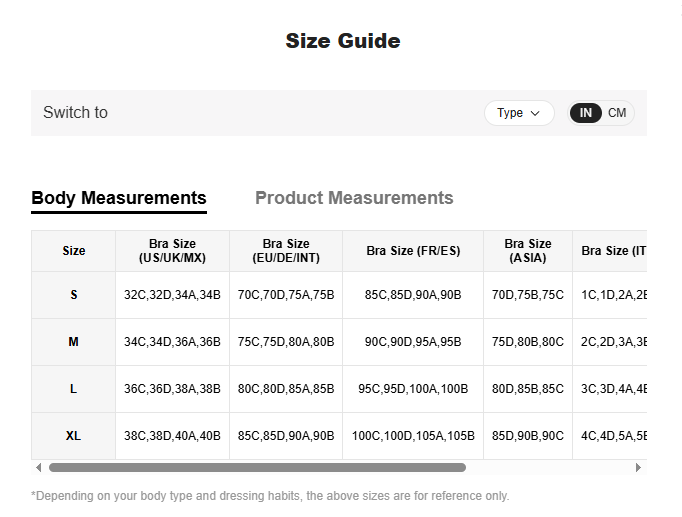Click the chevron arrow next to Type
Screen dimensions: 682x517
pos(535,113)
